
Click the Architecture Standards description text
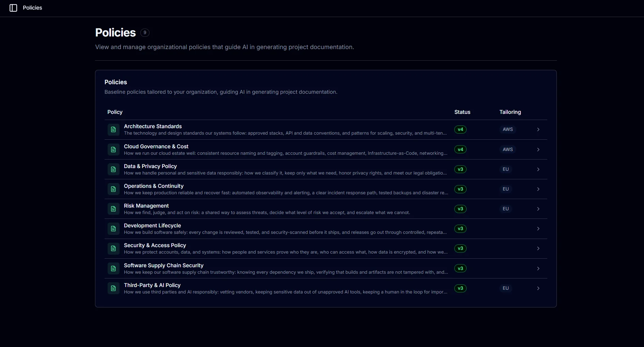(x=285, y=133)
